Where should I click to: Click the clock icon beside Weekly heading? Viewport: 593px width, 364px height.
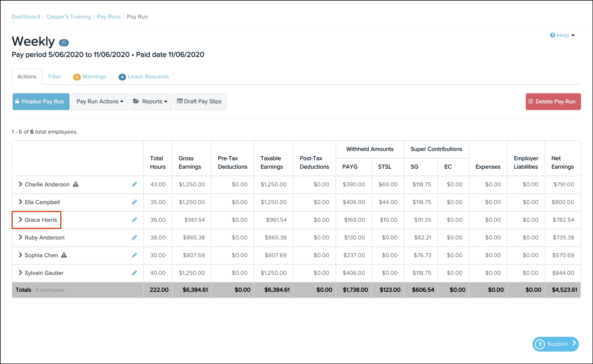click(x=64, y=43)
